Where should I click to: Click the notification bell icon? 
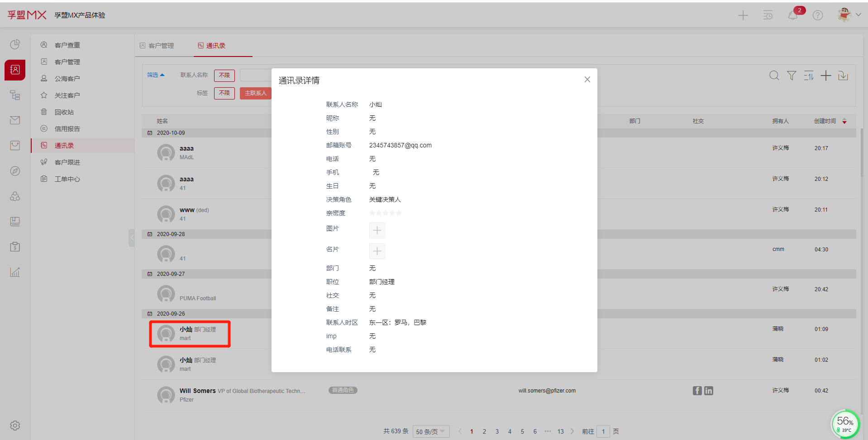pos(792,15)
